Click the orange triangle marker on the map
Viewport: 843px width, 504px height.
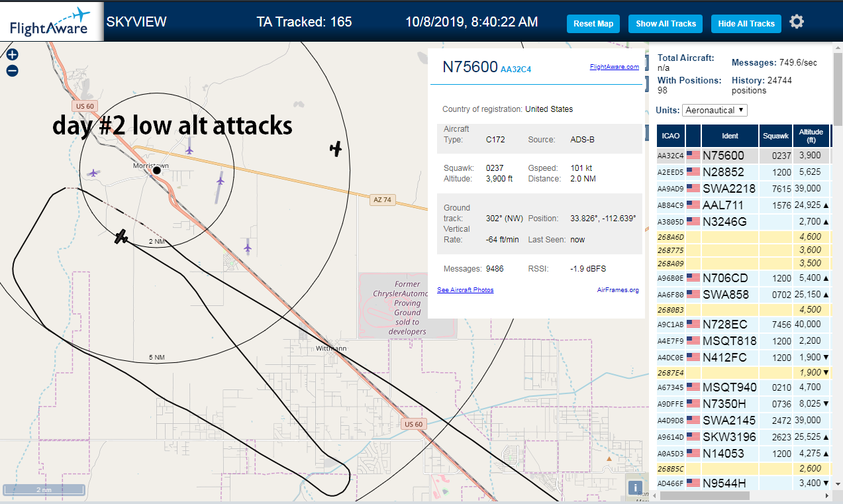point(609,458)
